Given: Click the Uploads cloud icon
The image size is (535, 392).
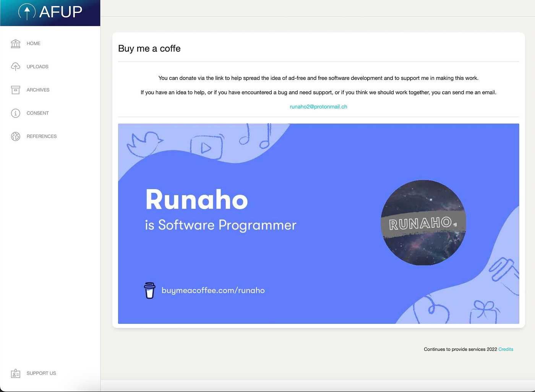Looking at the screenshot, I should pos(16,66).
